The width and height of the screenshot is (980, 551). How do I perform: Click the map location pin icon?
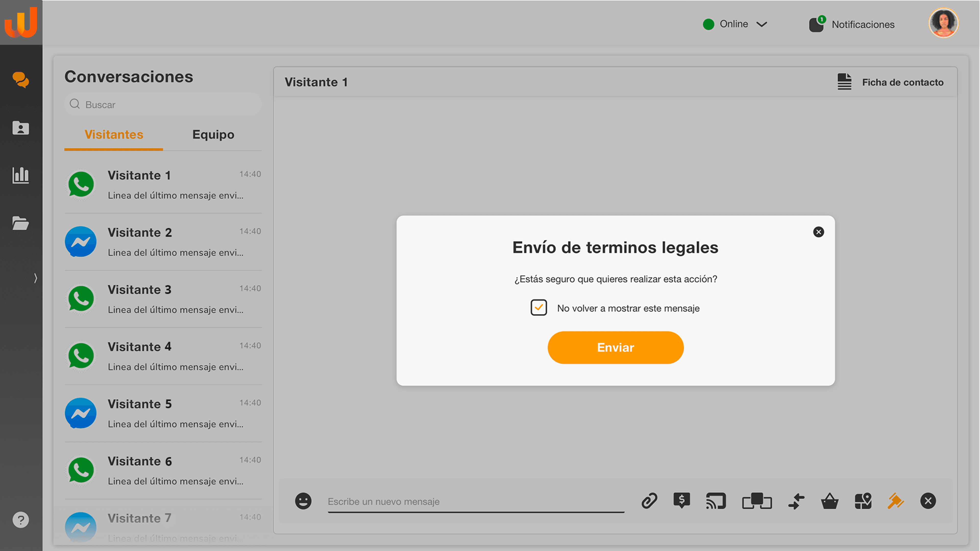[863, 501]
